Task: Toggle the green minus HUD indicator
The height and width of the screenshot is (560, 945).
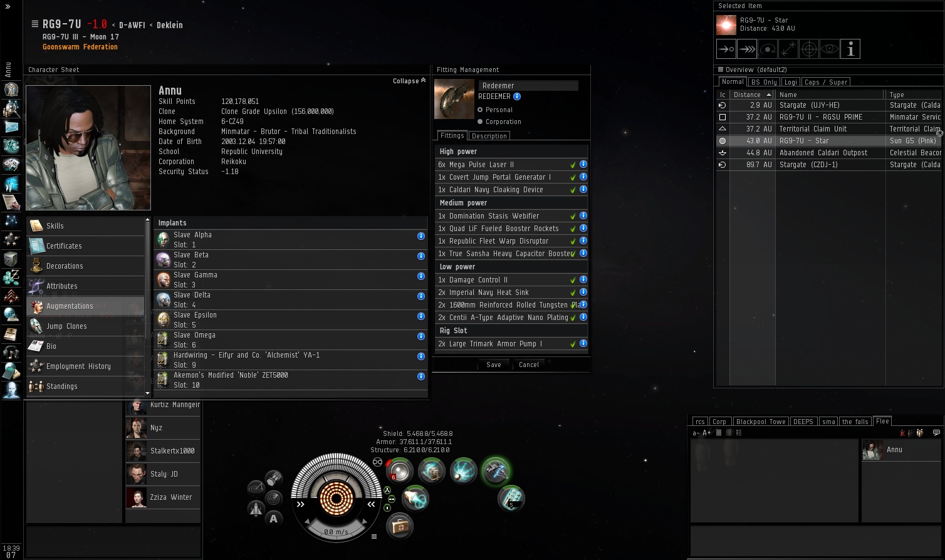Action: (392, 499)
